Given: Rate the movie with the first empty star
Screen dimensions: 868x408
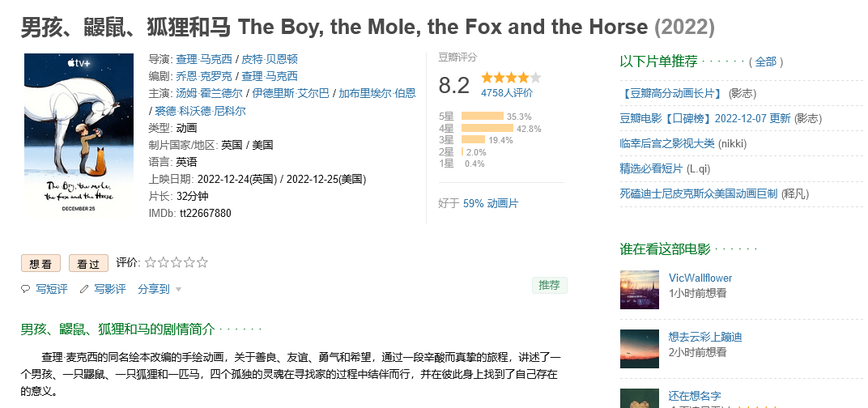Looking at the screenshot, I should 150,262.
